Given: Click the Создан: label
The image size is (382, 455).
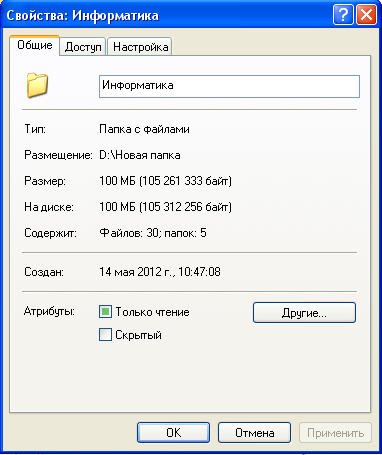Looking at the screenshot, I should coord(44,272).
